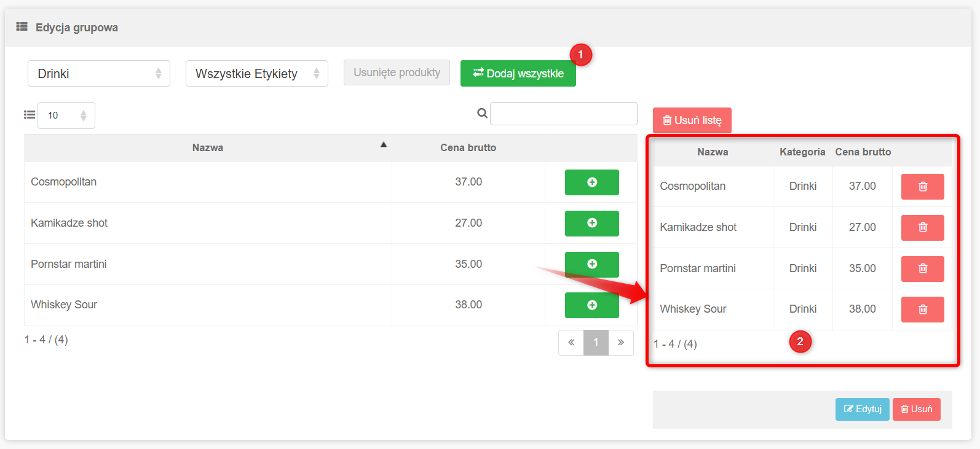Click the Usunięte produkty button

click(x=397, y=72)
